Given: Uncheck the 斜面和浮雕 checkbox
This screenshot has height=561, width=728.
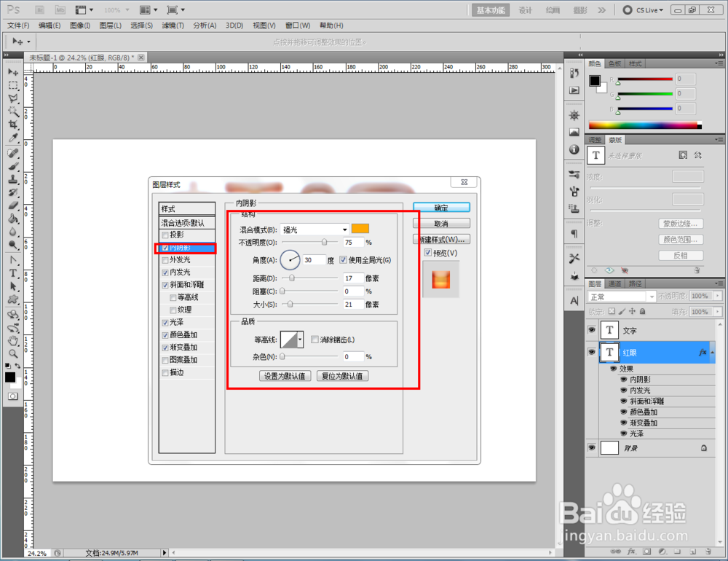Looking at the screenshot, I should pos(165,286).
